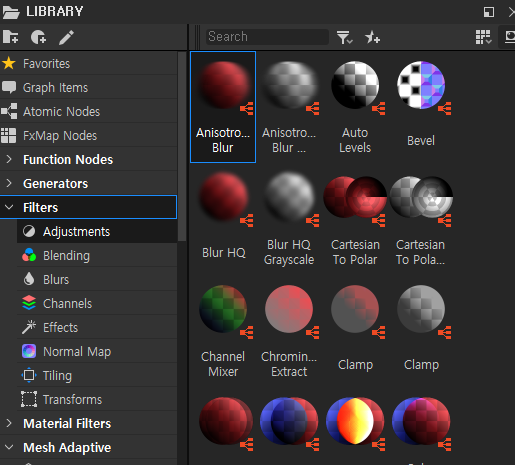
Task: Open the Blending subcategory
Action: coord(97,255)
